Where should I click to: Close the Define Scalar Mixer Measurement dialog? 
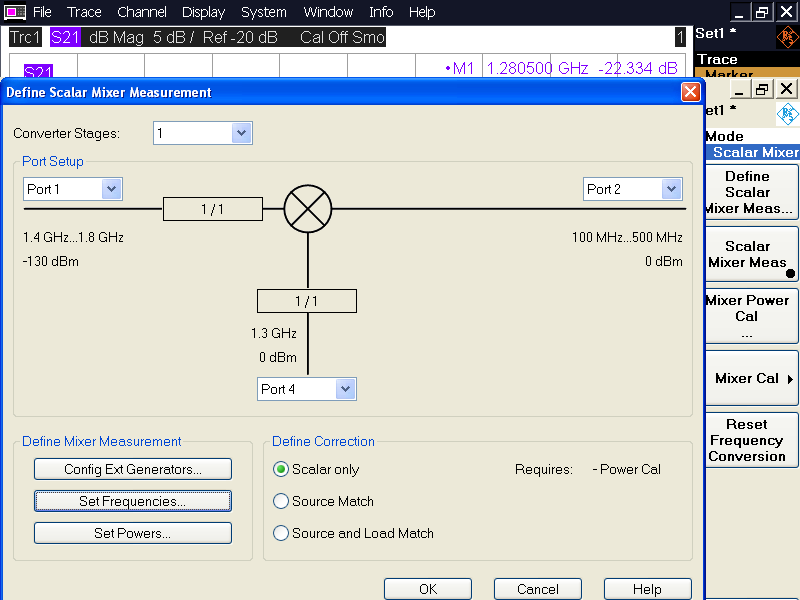690,92
